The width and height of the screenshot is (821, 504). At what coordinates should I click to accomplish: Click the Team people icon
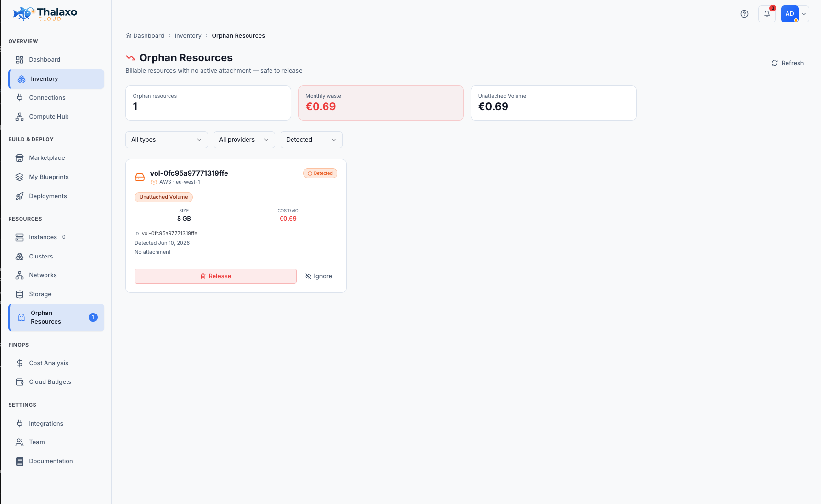[20, 442]
